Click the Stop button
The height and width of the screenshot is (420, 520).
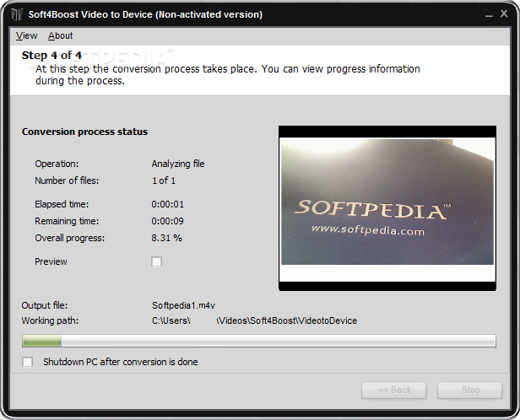pos(470,390)
